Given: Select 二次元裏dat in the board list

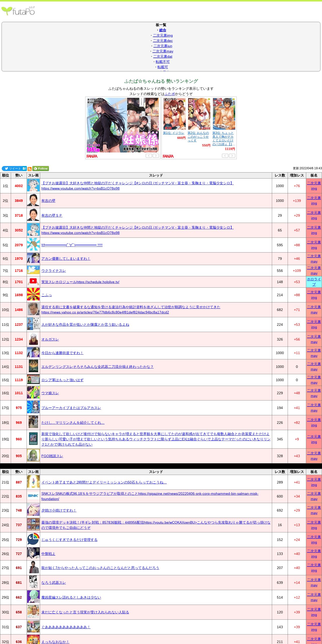Looking at the screenshot, I should pos(163,56).
